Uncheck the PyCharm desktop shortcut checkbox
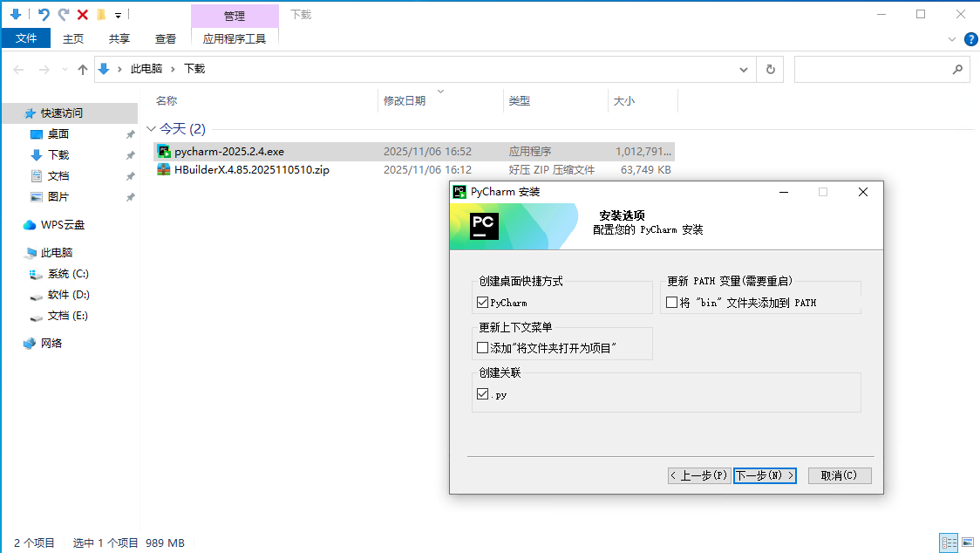The width and height of the screenshot is (980, 553). click(x=483, y=303)
